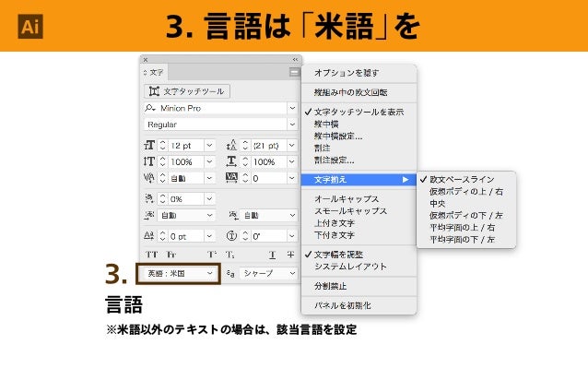Toggle 文字タッチツールを表示 menu item
This screenshot has height=368, width=588.
click(x=359, y=112)
